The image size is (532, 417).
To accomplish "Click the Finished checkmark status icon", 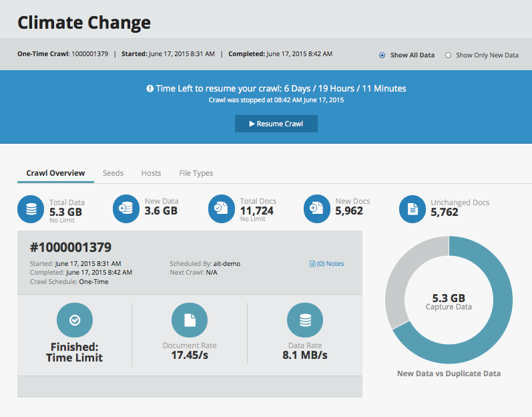I will point(75,321).
